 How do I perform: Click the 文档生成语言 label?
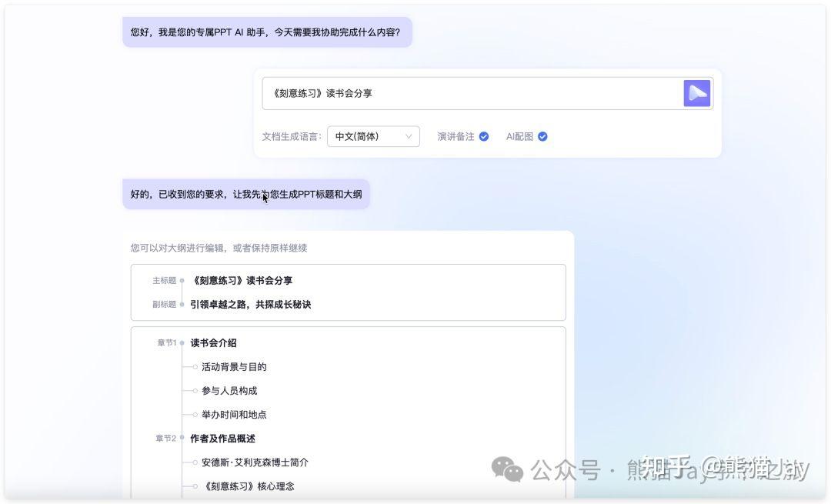pos(292,136)
